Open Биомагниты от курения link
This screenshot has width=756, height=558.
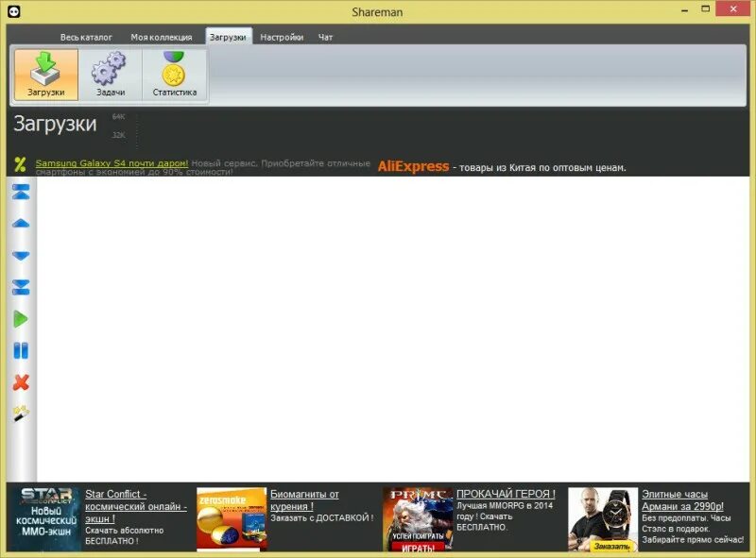pyautogui.click(x=304, y=500)
